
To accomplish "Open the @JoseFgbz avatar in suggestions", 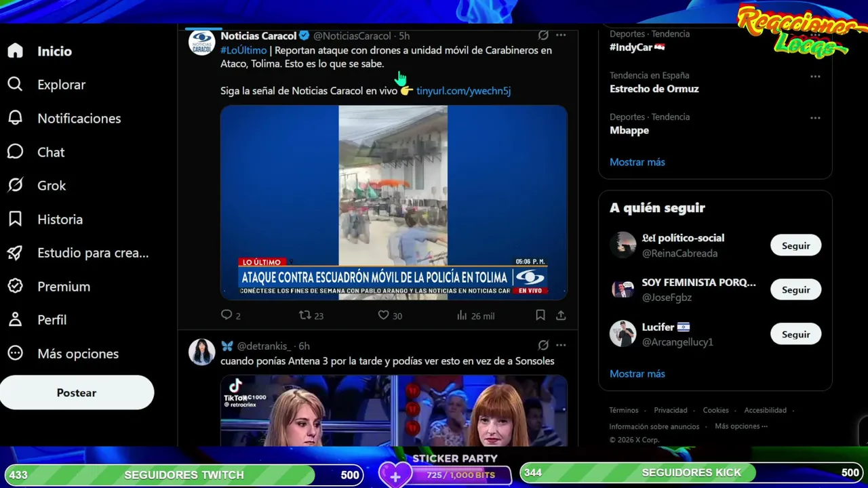I will tap(623, 289).
